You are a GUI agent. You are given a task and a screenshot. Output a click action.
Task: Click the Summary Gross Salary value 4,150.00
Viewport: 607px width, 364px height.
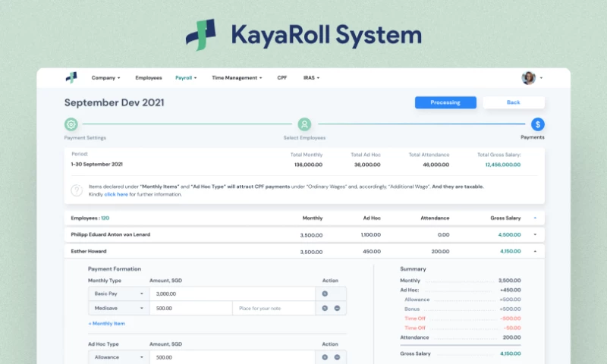coord(510,353)
